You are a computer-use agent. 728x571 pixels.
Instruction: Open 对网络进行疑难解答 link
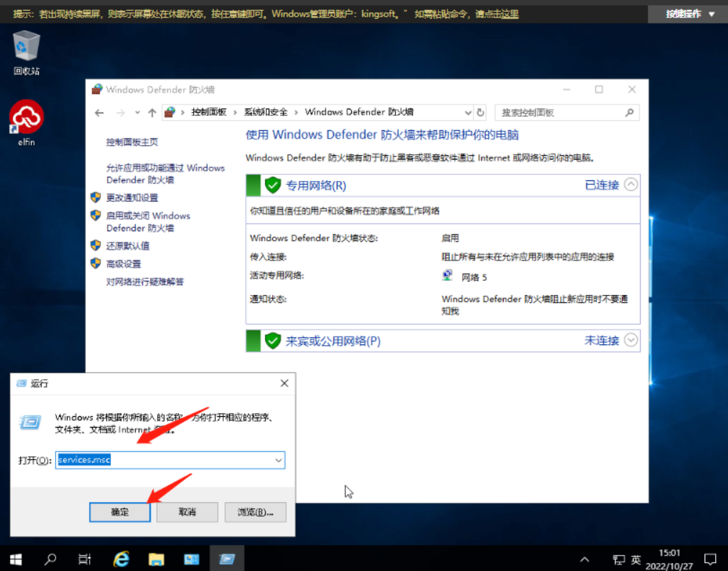(145, 281)
